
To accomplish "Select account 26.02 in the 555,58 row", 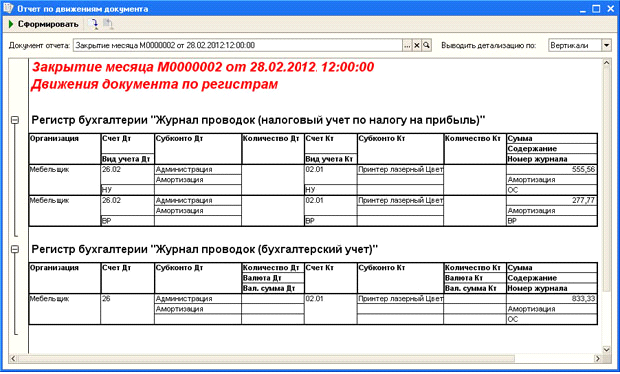I will click(128, 169).
